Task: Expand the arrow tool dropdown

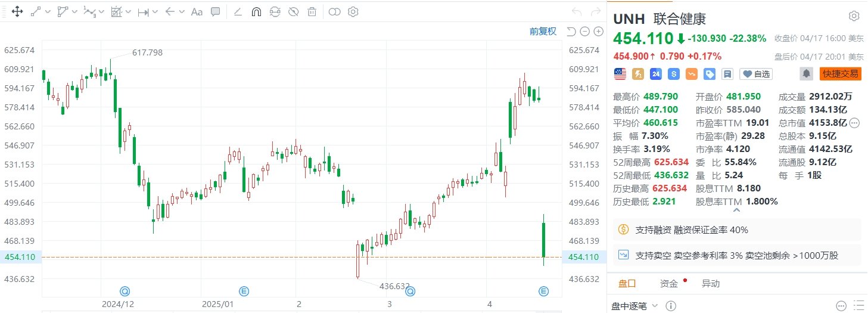Action: point(182,12)
